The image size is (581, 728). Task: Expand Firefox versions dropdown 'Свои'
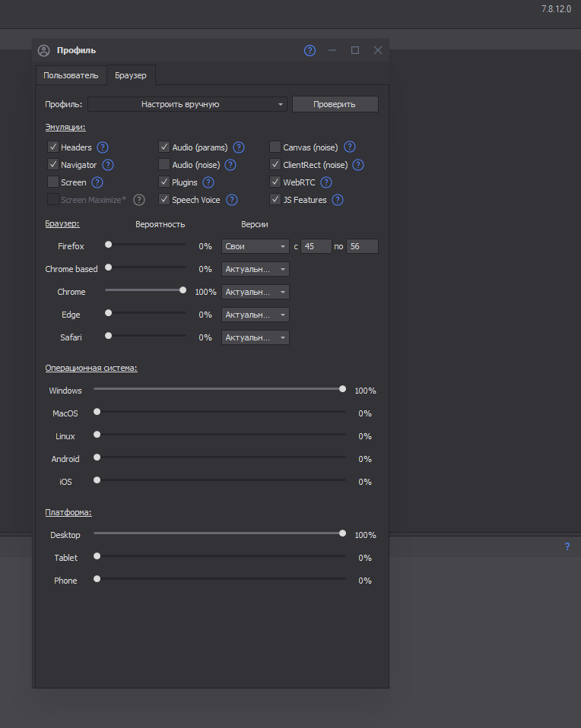pos(255,246)
